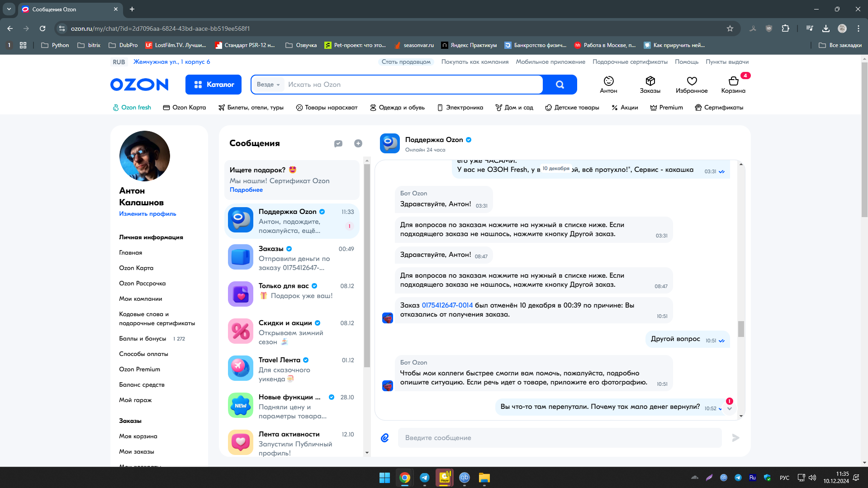This screenshot has height=488, width=868.
Task: Click Пункты выдачи link
Action: pyautogui.click(x=727, y=62)
